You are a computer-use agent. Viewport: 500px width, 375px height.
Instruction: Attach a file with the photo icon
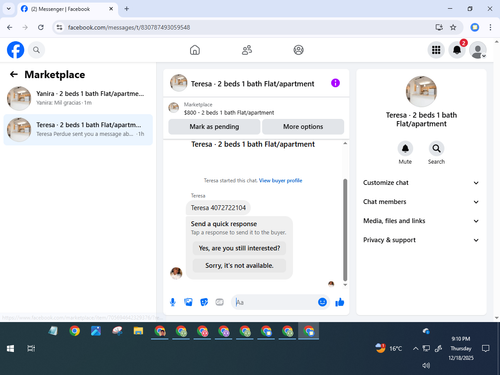click(188, 302)
